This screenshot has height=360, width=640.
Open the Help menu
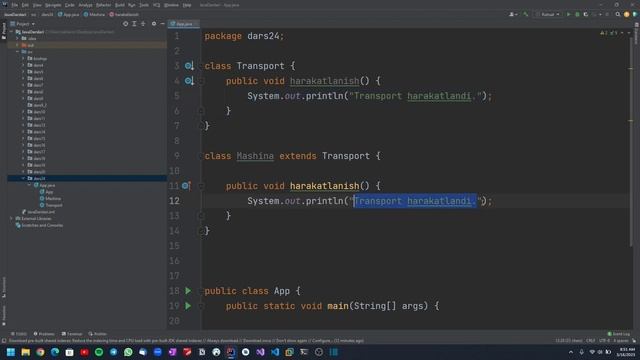pos(187,5)
